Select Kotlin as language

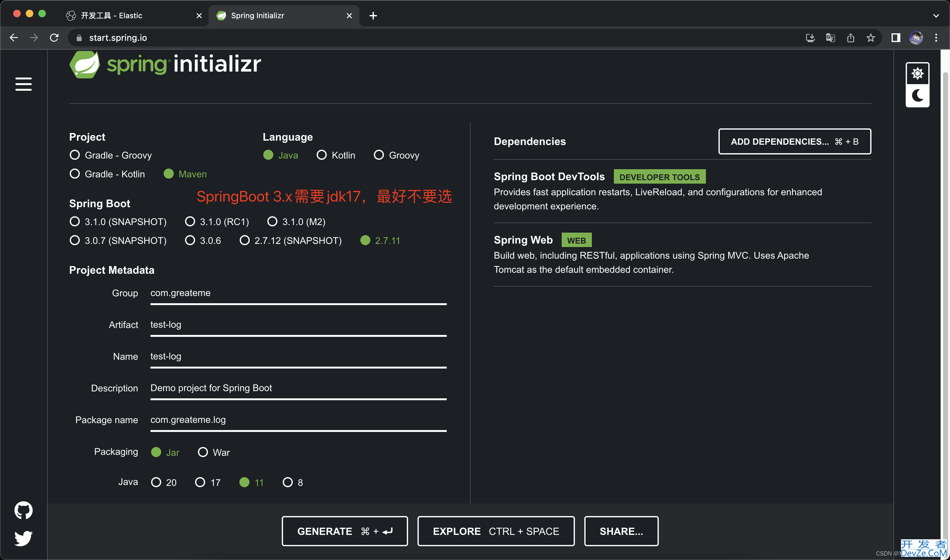(336, 155)
